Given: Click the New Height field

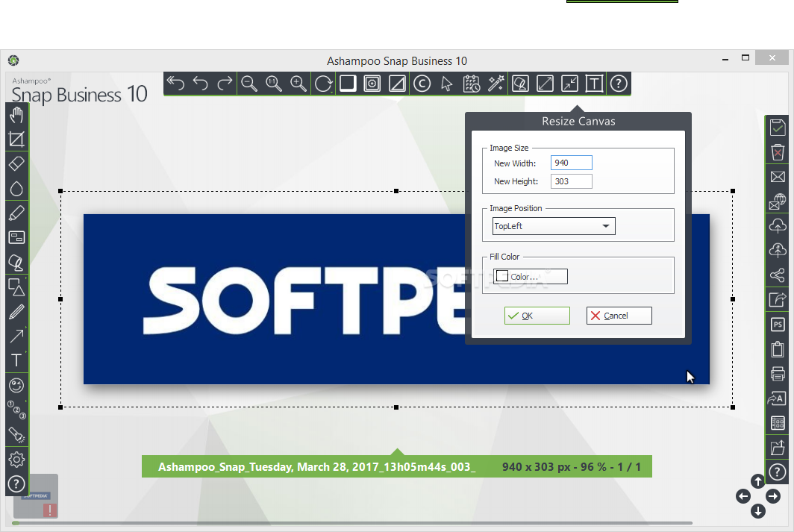Looking at the screenshot, I should pyautogui.click(x=571, y=181).
